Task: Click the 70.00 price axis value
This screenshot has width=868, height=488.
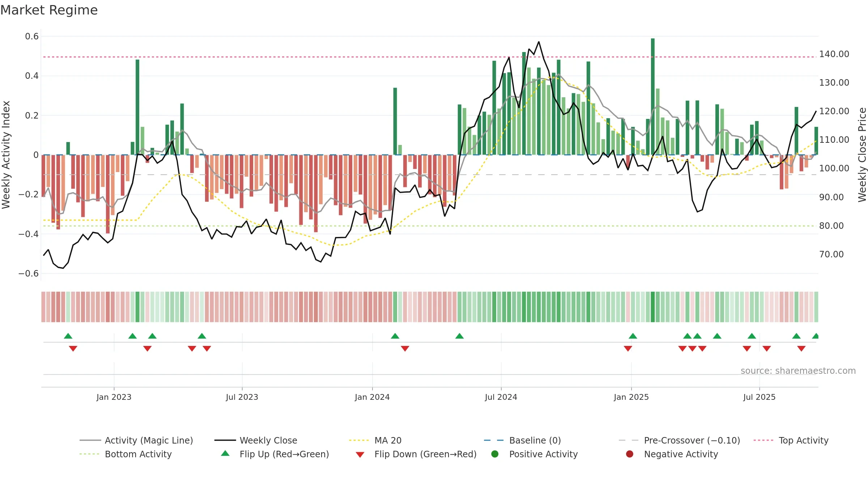Action: [831, 254]
